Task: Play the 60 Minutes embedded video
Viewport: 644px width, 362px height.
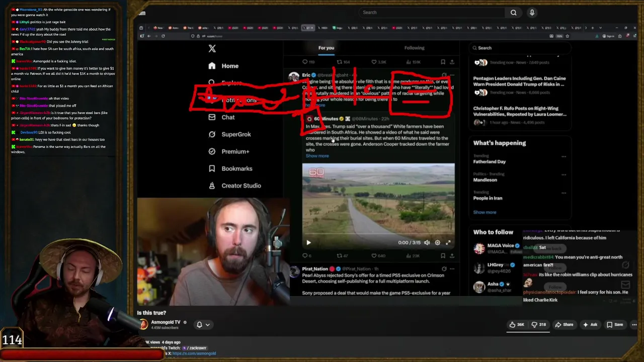Action: (x=308, y=242)
